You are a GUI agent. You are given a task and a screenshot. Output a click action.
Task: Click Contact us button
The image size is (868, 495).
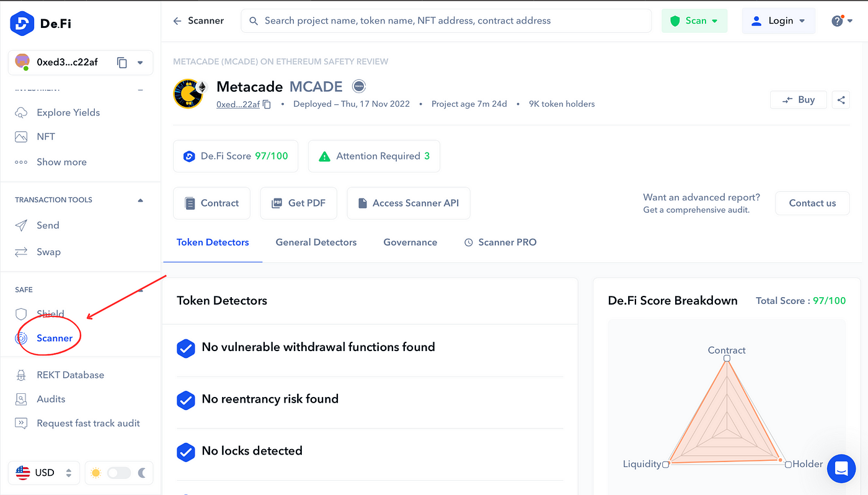click(x=812, y=203)
